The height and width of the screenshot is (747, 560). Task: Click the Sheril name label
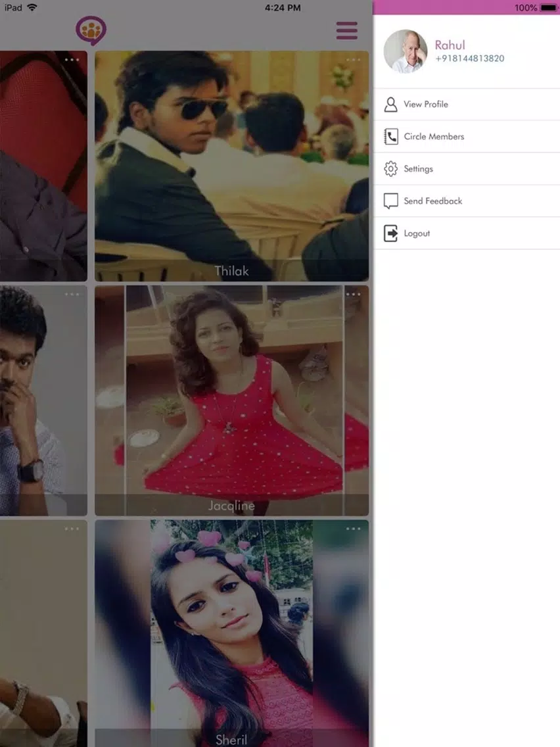[231, 740]
